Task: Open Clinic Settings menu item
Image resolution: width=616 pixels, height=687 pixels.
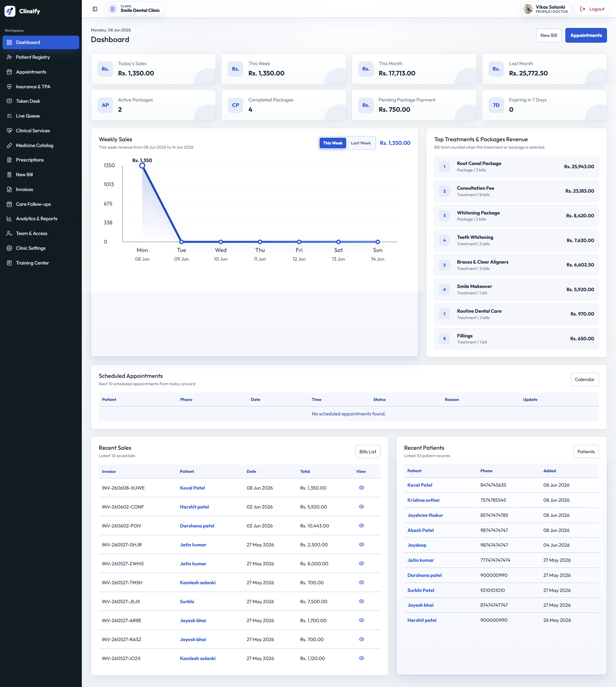Action: (41, 248)
